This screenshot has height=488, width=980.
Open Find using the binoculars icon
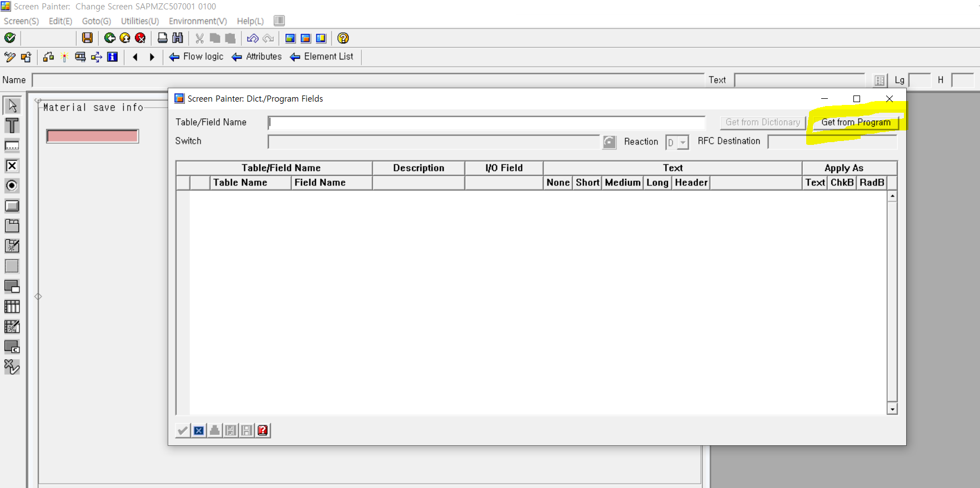coord(178,38)
